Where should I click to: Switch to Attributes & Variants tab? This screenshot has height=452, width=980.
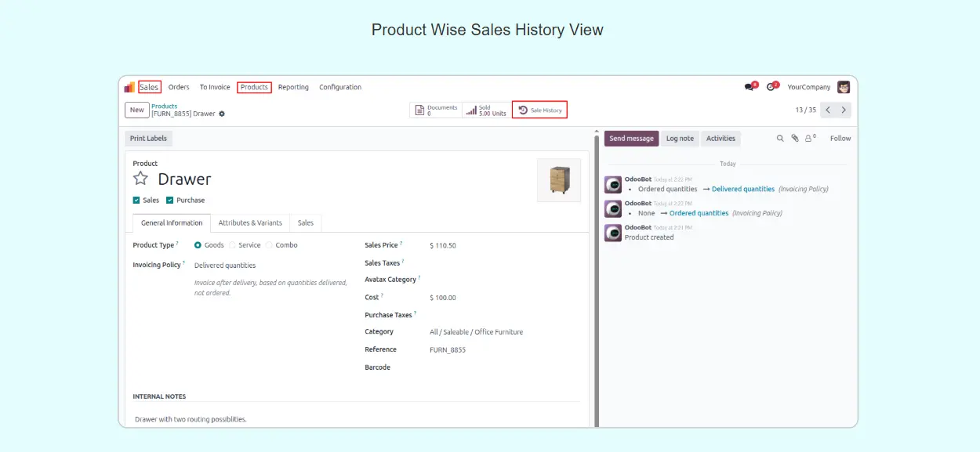[250, 223]
